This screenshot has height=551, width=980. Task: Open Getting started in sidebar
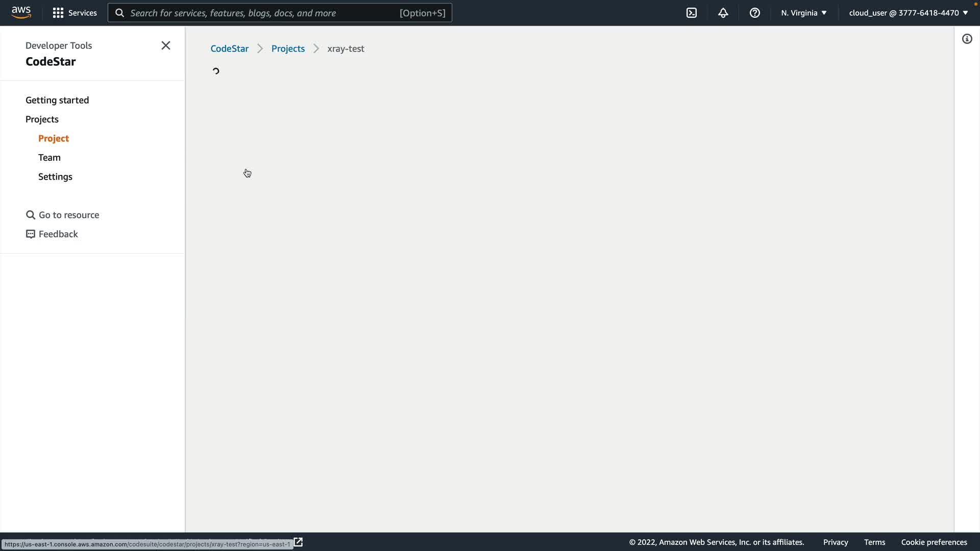pyautogui.click(x=57, y=100)
